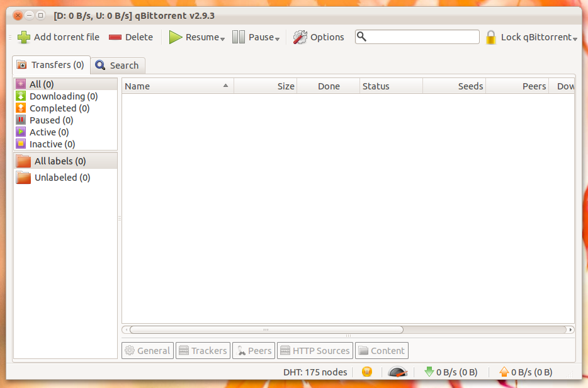The height and width of the screenshot is (388, 588).
Task: Click the General gear icon
Action: (130, 350)
